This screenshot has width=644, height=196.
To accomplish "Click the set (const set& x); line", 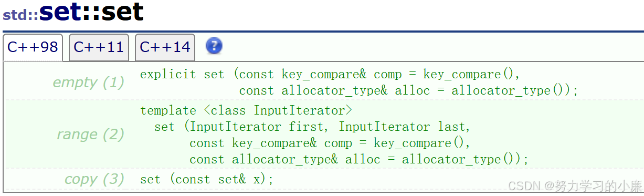I will pyautogui.click(x=207, y=179).
